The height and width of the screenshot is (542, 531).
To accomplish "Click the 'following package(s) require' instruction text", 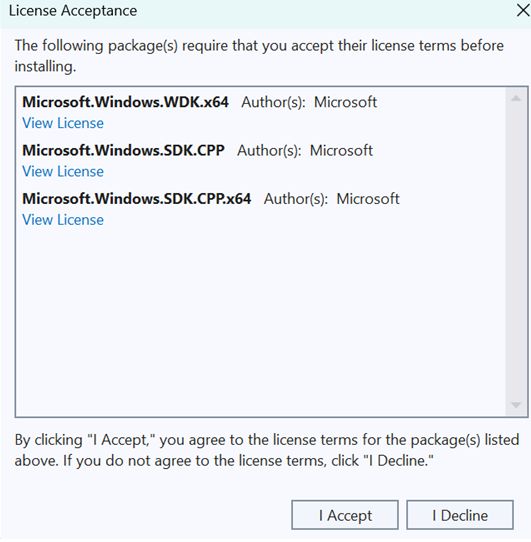I will click(x=259, y=56).
